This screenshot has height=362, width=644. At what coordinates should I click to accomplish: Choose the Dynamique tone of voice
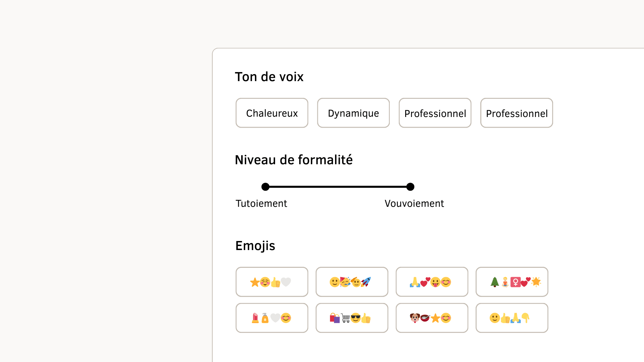353,113
